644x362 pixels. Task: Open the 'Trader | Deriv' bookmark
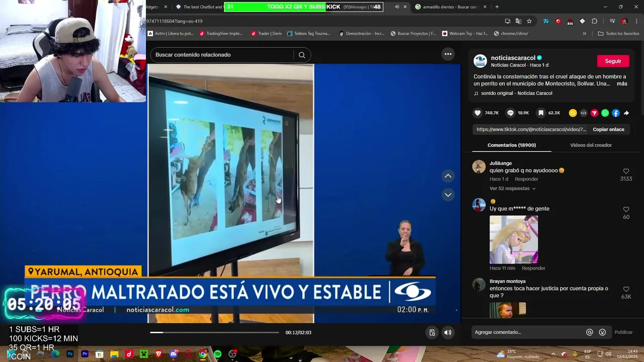click(266, 34)
